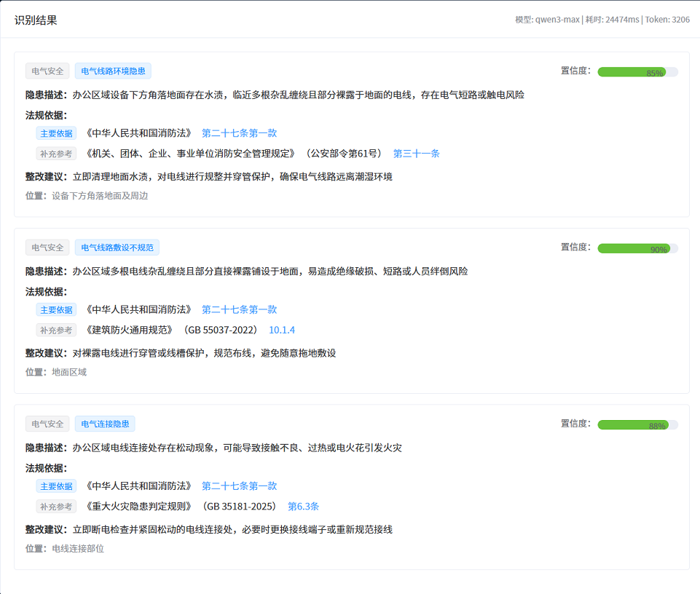Click the 85% confidence progress bar
Screen dimensions: 700x594
(637, 72)
